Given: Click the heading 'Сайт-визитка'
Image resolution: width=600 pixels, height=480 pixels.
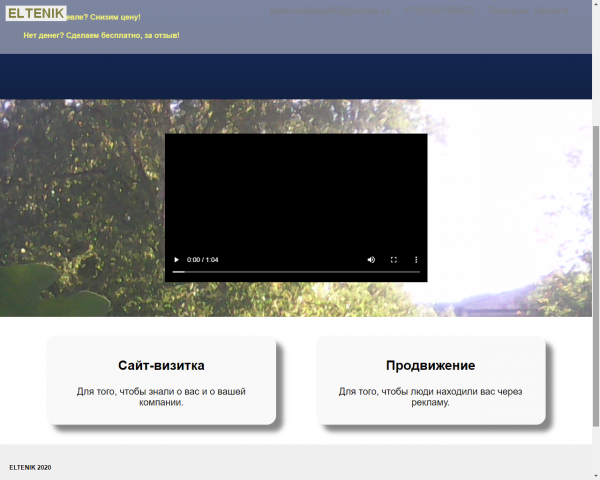Looking at the screenshot, I should [161, 366].
